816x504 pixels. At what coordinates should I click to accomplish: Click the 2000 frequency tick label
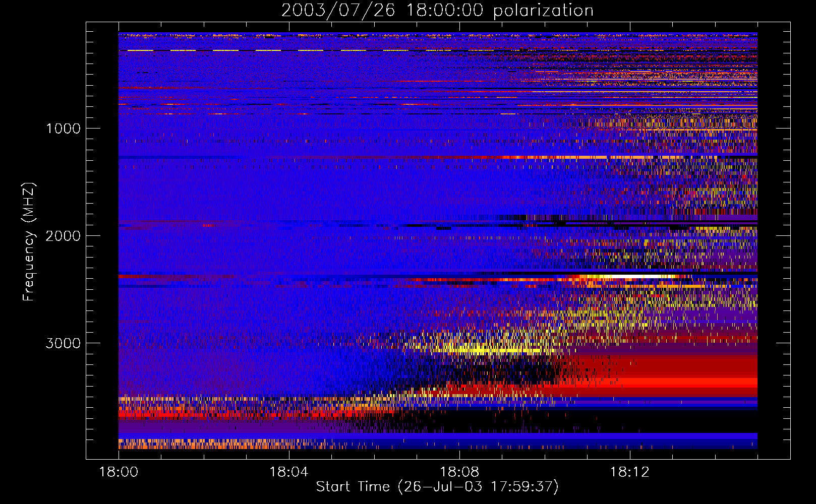click(63, 236)
